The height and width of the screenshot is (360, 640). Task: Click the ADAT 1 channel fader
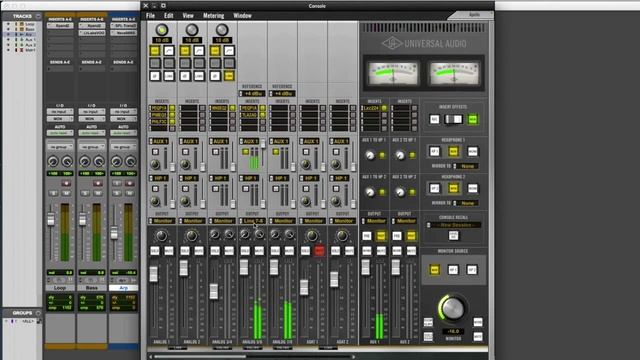(304, 287)
